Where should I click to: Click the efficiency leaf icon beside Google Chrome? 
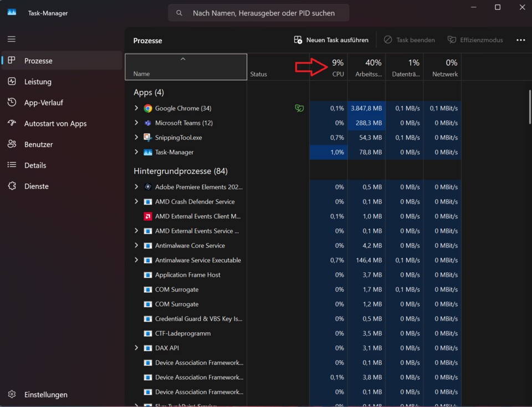pos(299,108)
